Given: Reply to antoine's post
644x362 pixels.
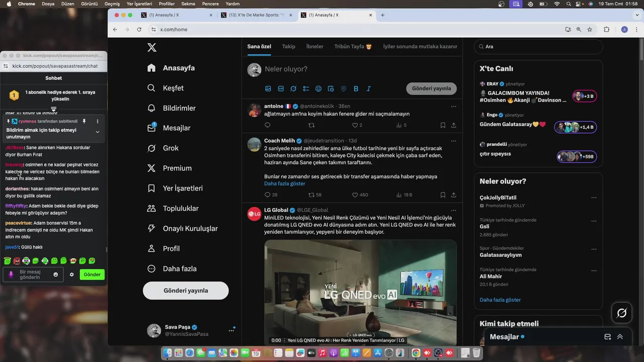Looking at the screenshot, I should coord(268,125).
